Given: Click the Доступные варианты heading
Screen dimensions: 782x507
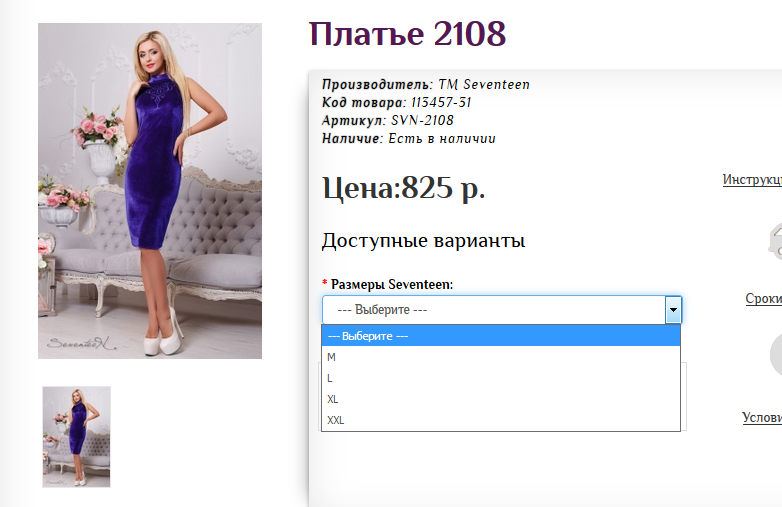Looking at the screenshot, I should [423, 241].
